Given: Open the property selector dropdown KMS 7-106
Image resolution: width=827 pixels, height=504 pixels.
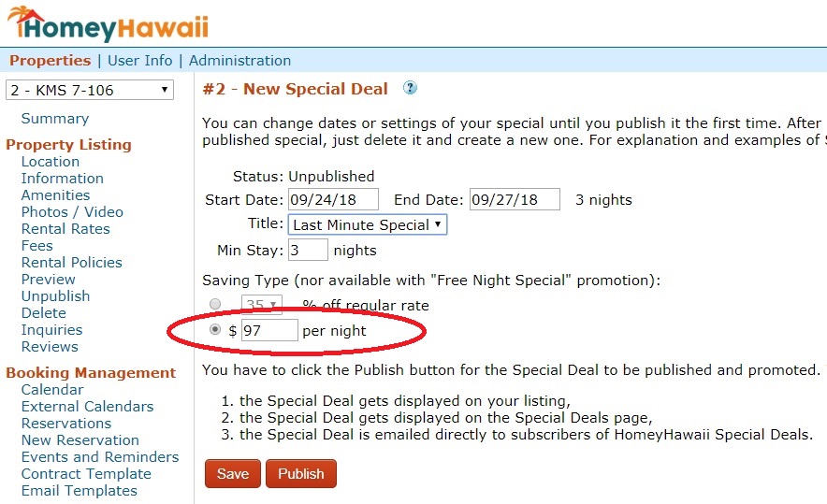Looking at the screenshot, I should [x=90, y=90].
